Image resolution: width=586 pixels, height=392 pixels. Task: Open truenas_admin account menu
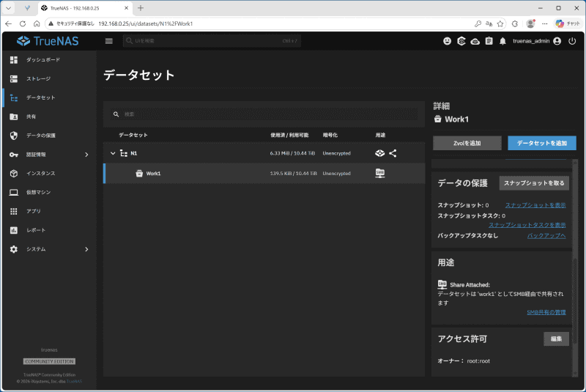537,41
